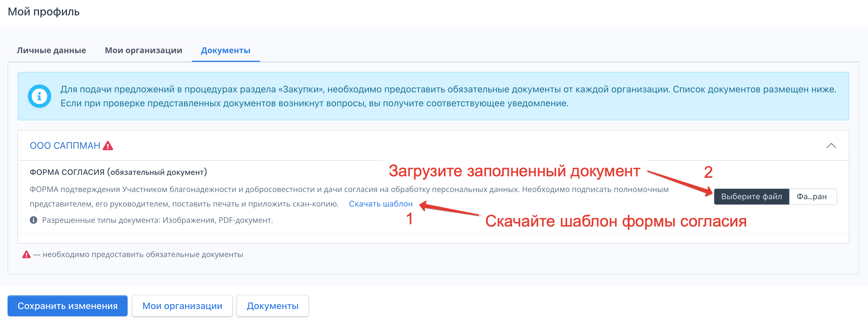Viewport: 868px width, 323px height.
Task: Click the Фа...ран file name field
Action: point(813,196)
